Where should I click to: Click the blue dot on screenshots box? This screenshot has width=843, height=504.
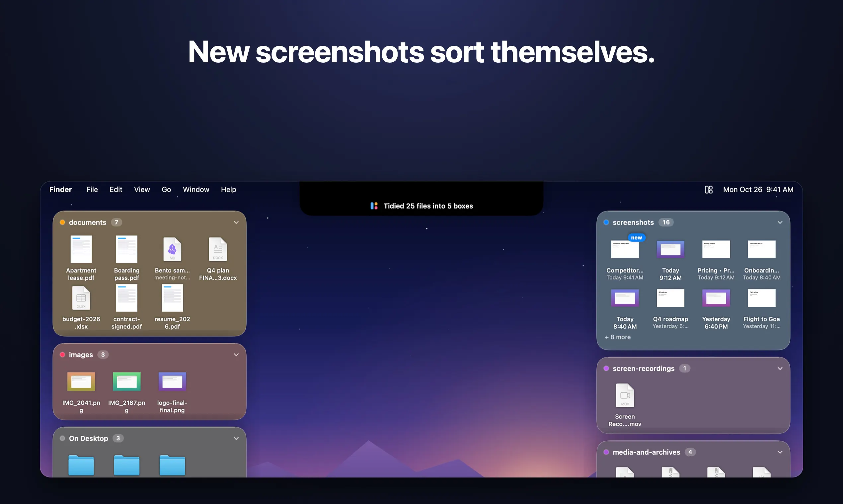(x=606, y=222)
